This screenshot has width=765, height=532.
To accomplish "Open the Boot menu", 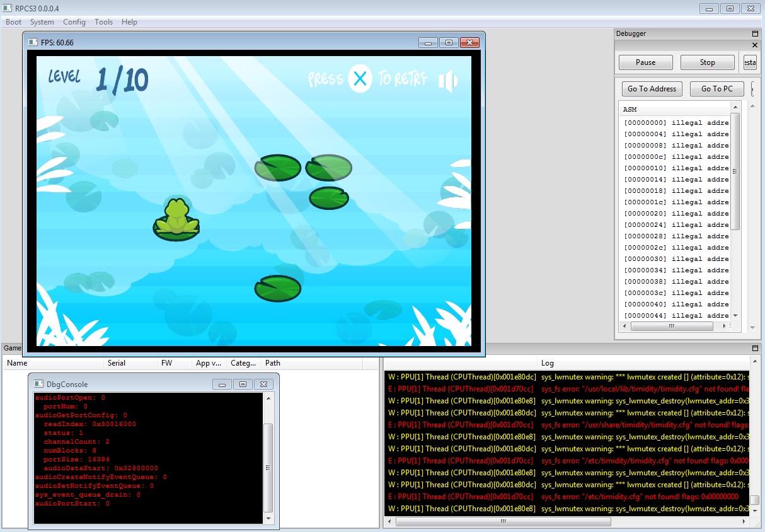I will pyautogui.click(x=13, y=22).
